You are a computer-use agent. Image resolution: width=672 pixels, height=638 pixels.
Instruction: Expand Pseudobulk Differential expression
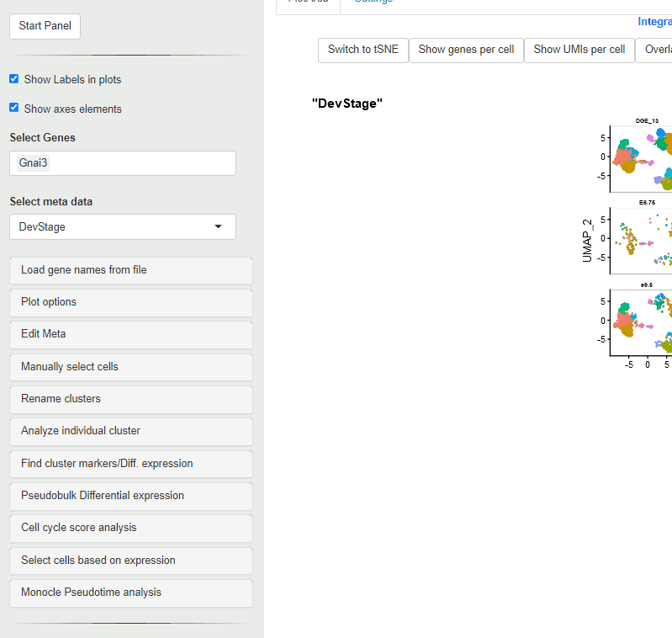[x=130, y=496]
